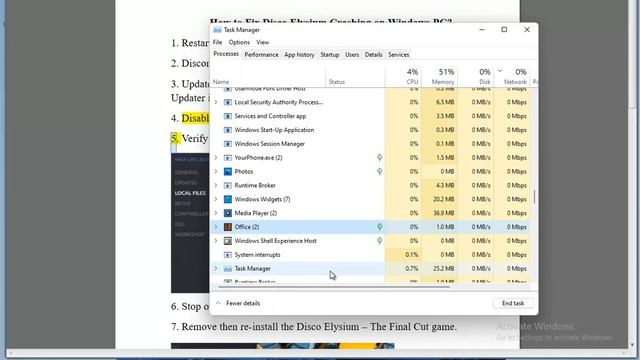
Task: Click the Task Manager vertical scrollbar thumb
Action: tap(534, 197)
